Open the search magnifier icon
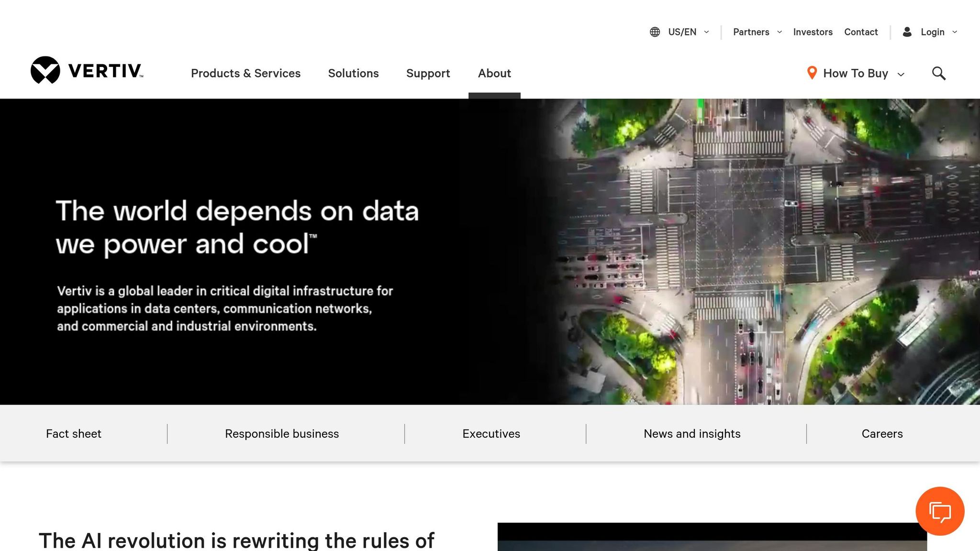Screen dimensions: 980x551 click(x=938, y=73)
